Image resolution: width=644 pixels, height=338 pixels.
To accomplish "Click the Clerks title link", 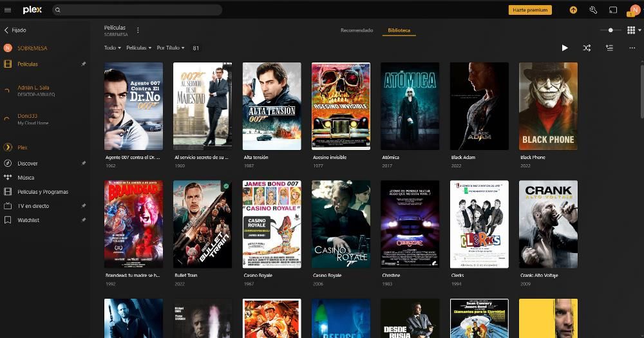I will [457, 276].
